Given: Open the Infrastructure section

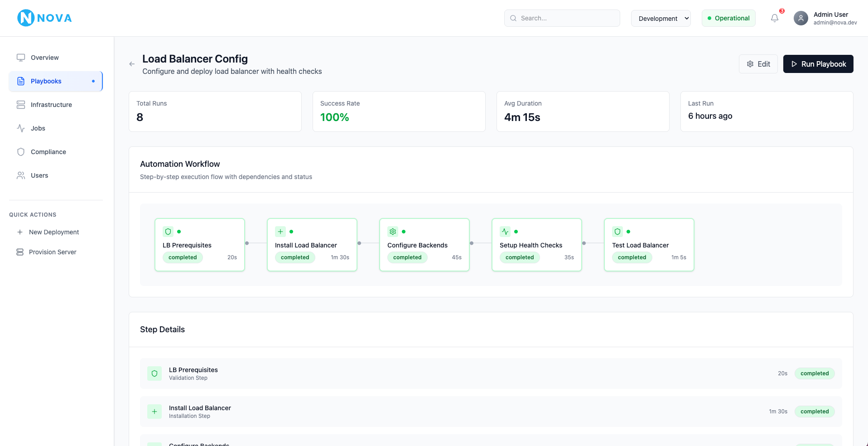Looking at the screenshot, I should point(21,105).
